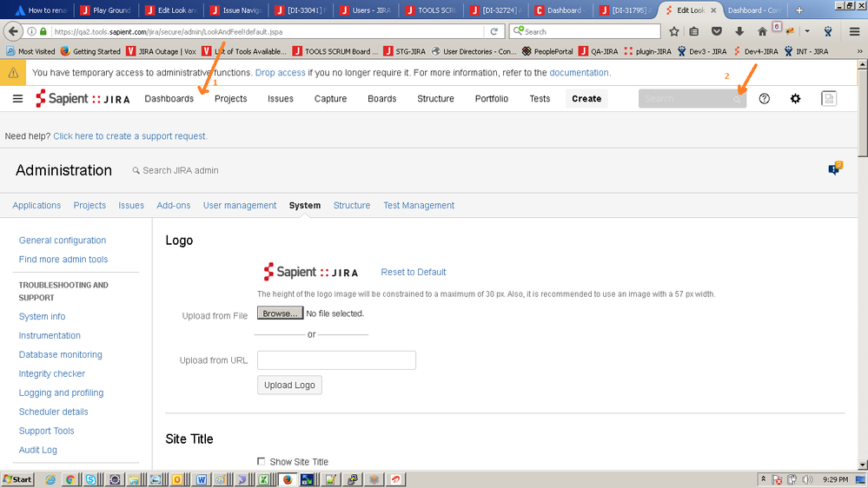Click the Firefox back arrow button
The image size is (868, 488).
click(x=13, y=31)
